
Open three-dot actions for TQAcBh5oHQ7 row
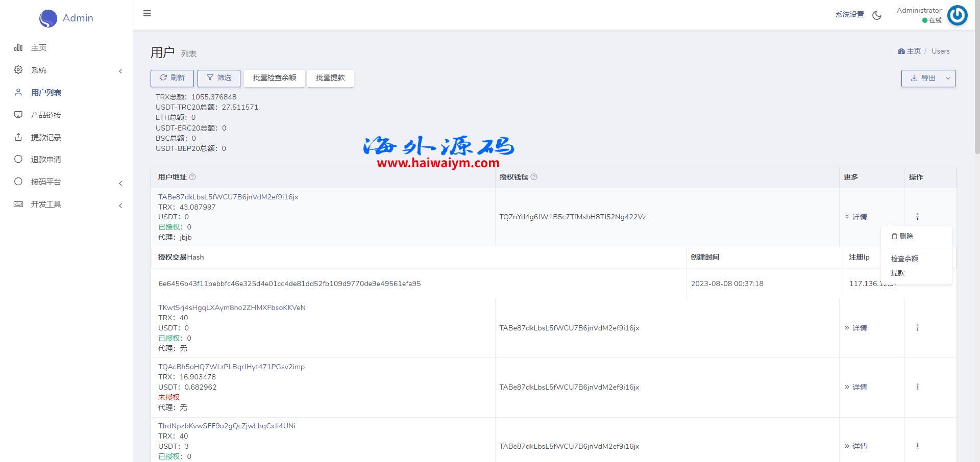[x=917, y=387]
